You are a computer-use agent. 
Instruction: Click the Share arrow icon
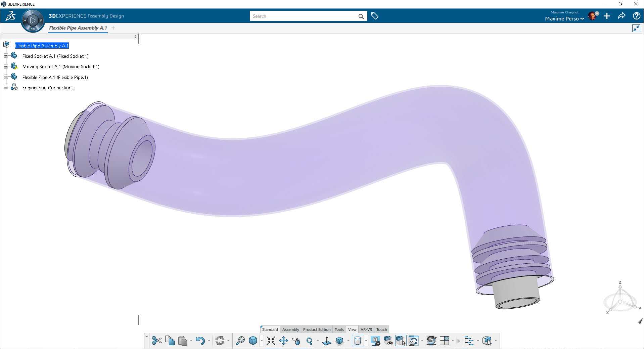(x=622, y=16)
